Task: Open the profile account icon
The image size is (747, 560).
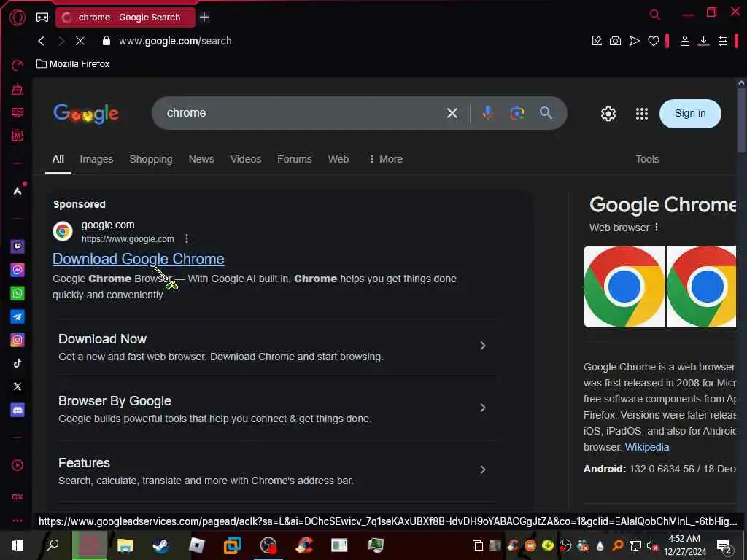Action: click(x=684, y=41)
